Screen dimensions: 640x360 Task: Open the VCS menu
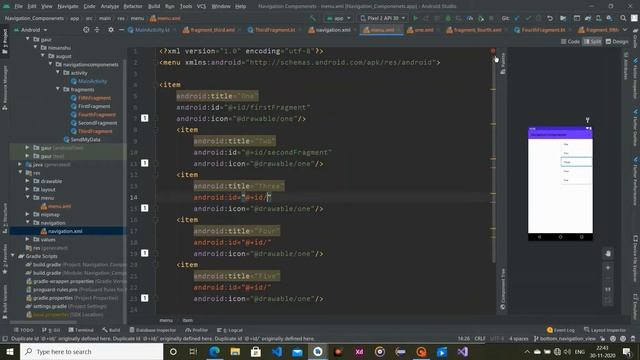[201, 6]
